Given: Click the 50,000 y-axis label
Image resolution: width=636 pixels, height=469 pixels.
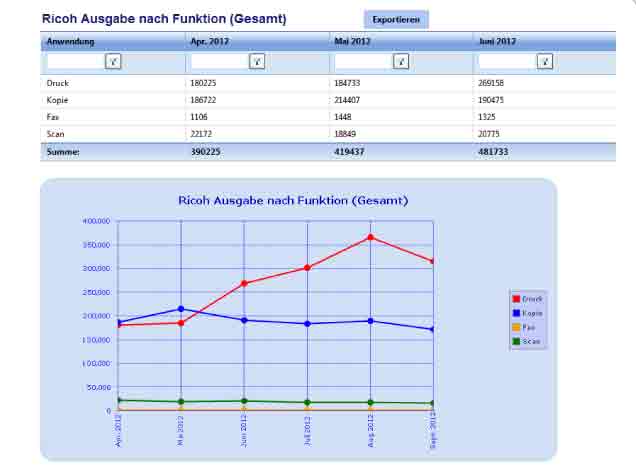Looking at the screenshot, I should [x=99, y=387].
